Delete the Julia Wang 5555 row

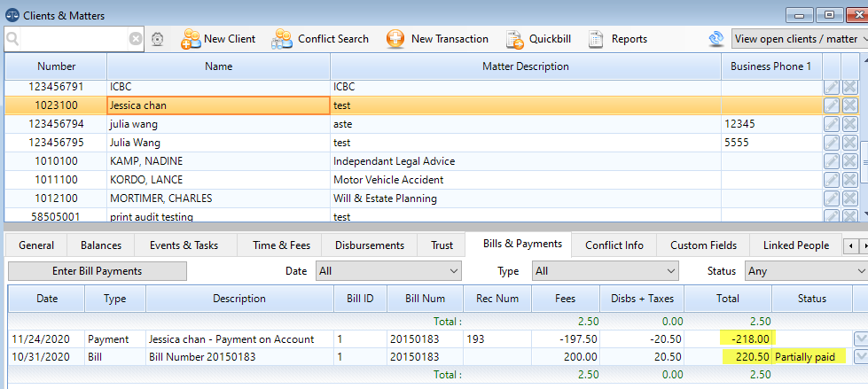click(849, 143)
